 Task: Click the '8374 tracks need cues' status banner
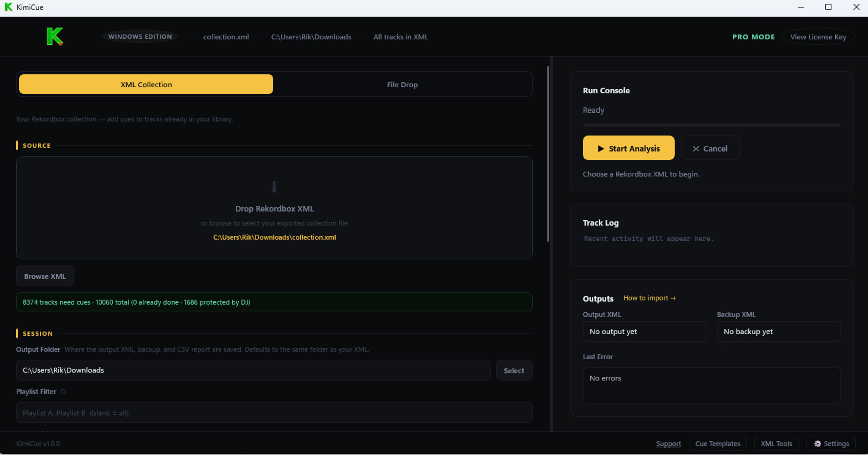(274, 302)
